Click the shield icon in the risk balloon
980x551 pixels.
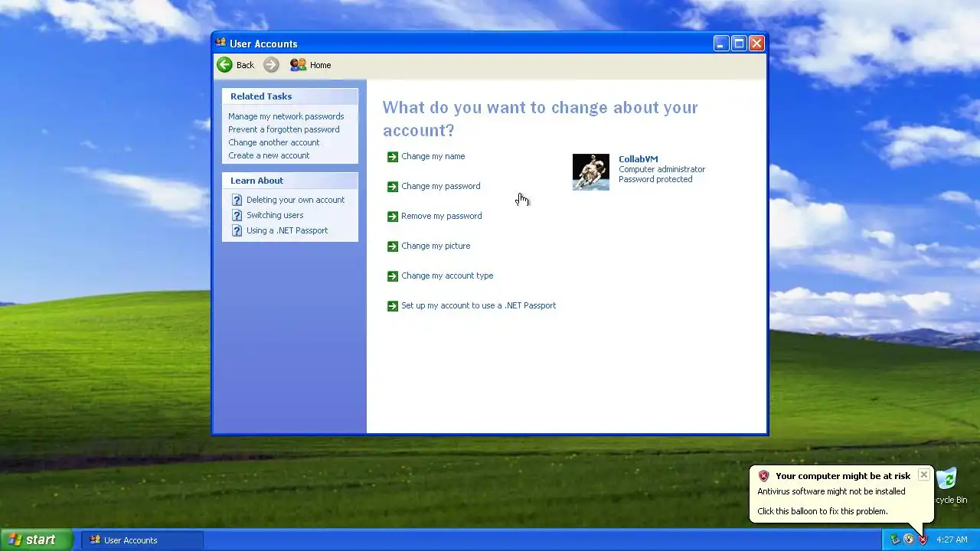(x=763, y=476)
